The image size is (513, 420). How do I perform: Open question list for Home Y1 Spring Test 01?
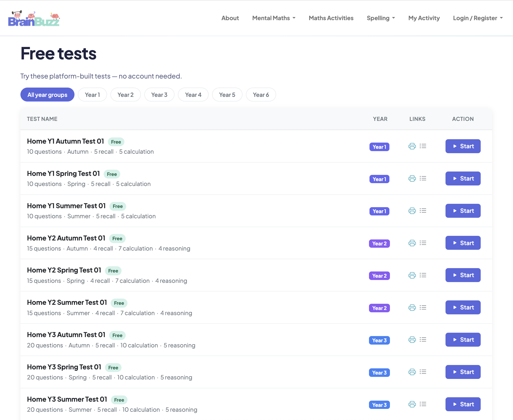tap(423, 178)
